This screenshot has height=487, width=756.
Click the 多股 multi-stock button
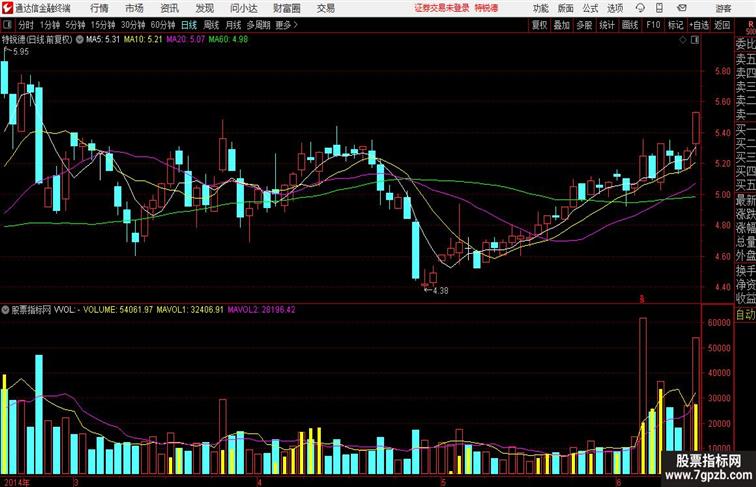coord(584,25)
